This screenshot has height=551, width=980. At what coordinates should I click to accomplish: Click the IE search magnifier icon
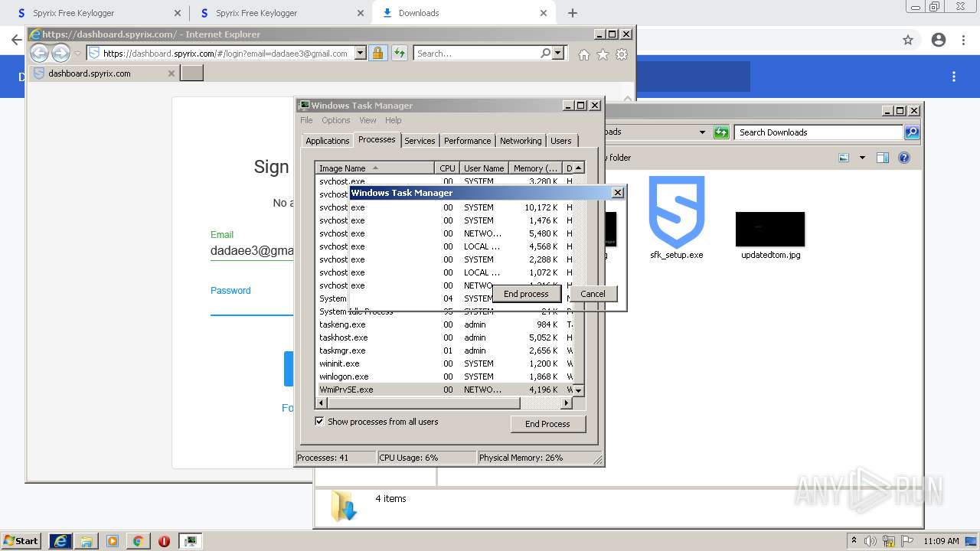[x=545, y=54]
